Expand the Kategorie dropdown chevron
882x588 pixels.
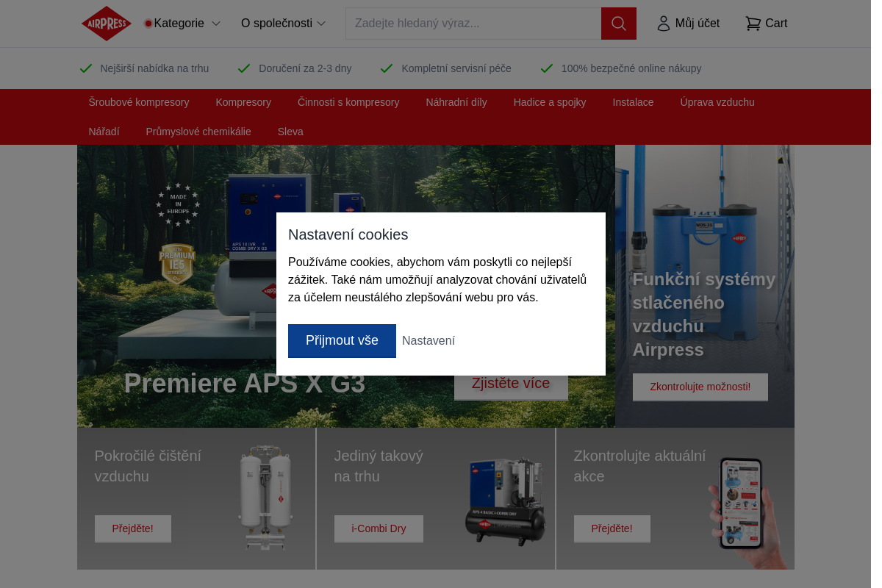point(216,24)
